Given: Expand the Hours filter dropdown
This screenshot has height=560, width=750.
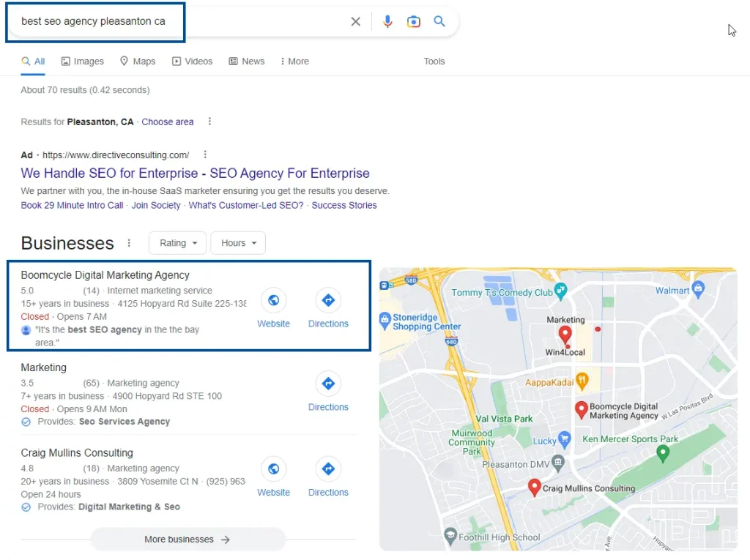Looking at the screenshot, I should [238, 243].
